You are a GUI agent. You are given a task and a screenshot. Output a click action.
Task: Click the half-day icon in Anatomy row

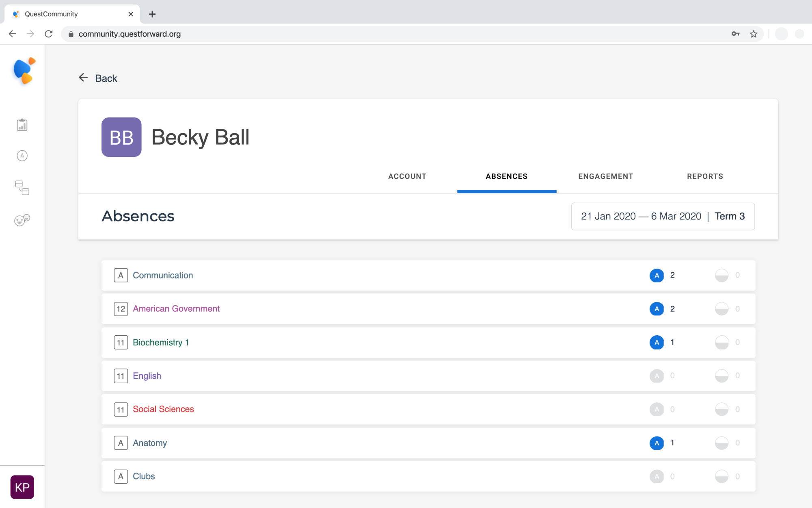click(721, 443)
